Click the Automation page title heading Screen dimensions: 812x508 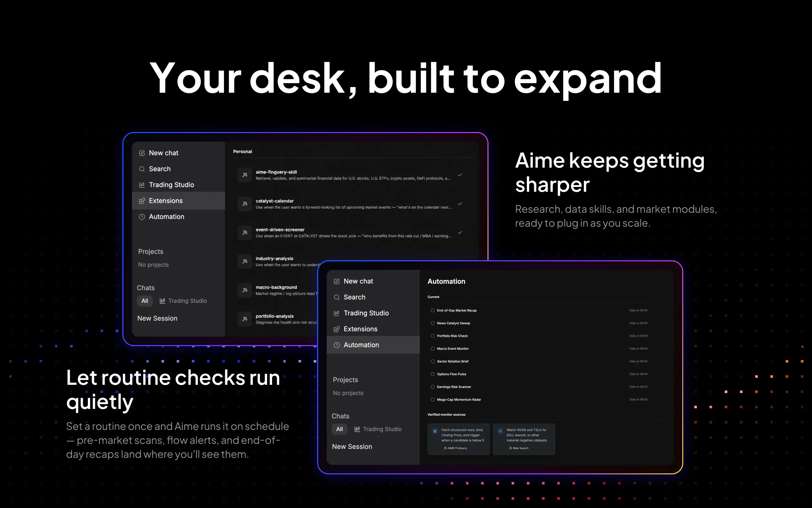coord(446,282)
